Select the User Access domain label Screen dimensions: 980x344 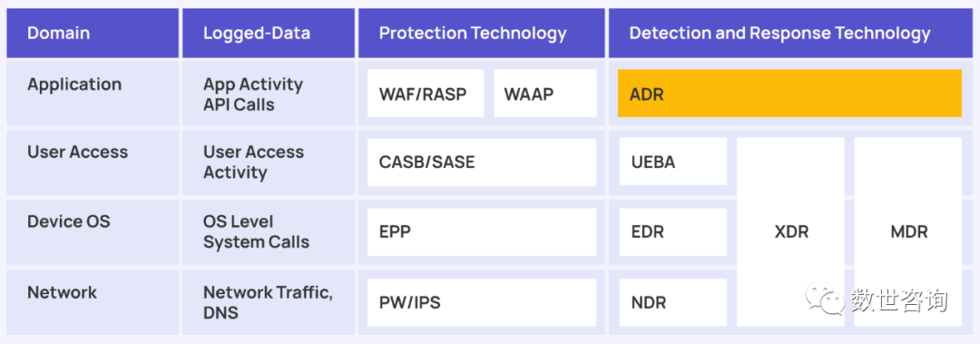tap(77, 152)
